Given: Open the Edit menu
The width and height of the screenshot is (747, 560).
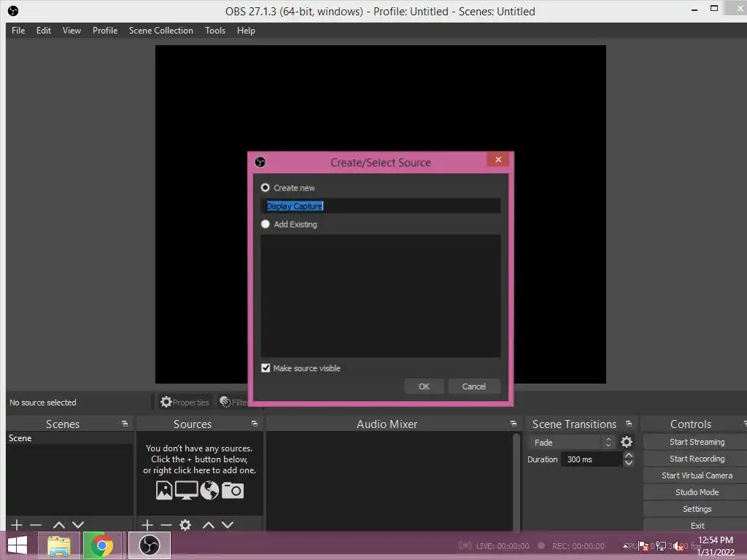Looking at the screenshot, I should click(44, 31).
